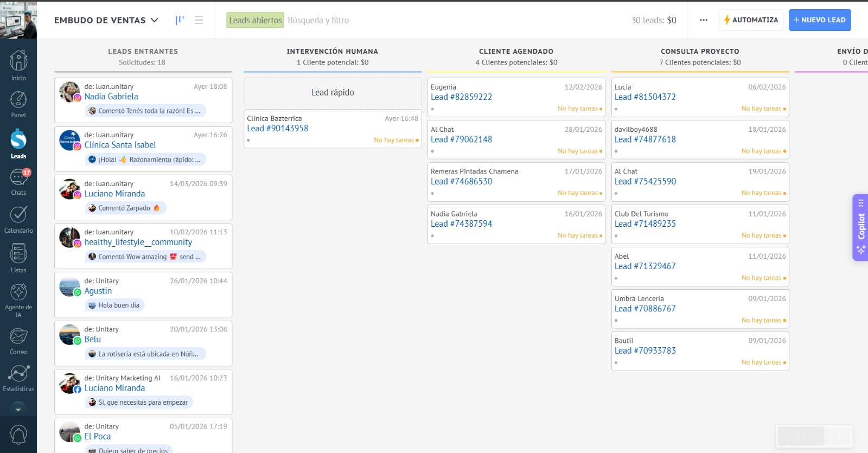Open Lead #81504372 for Lucia
Screen dimensions: 868x453
[x=645, y=97]
